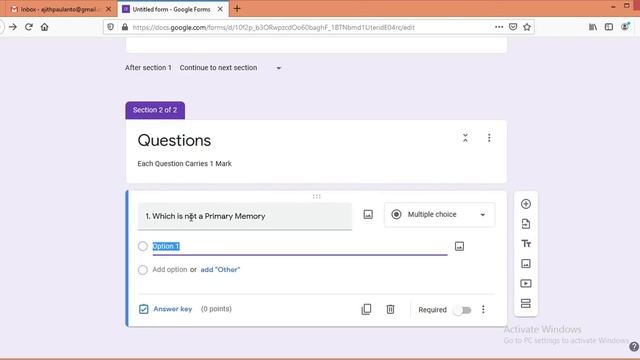This screenshot has height=360, width=640.
Task: Open the Answer key link
Action: coord(173,309)
